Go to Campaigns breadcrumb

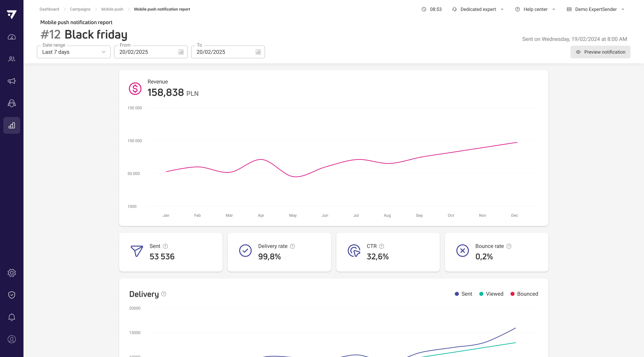[x=80, y=9]
